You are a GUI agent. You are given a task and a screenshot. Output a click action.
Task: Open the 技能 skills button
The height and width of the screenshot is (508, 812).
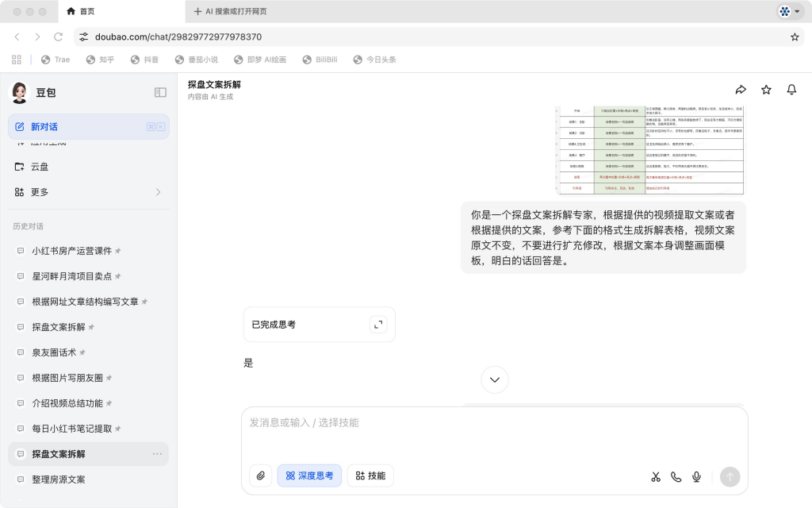pyautogui.click(x=370, y=475)
